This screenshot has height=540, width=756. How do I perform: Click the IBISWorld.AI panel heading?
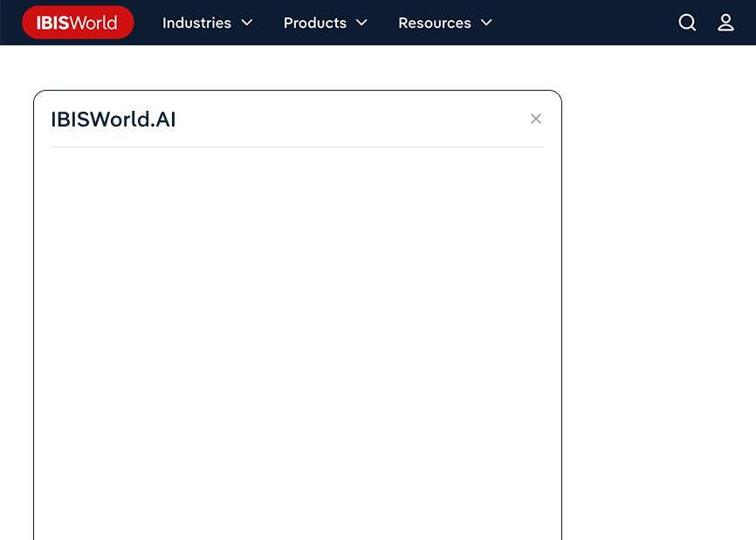pyautogui.click(x=113, y=120)
